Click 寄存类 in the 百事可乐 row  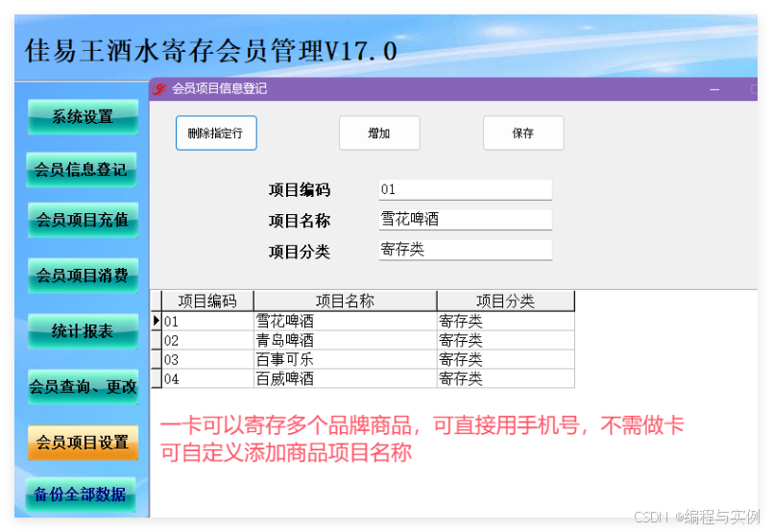[x=506, y=359]
